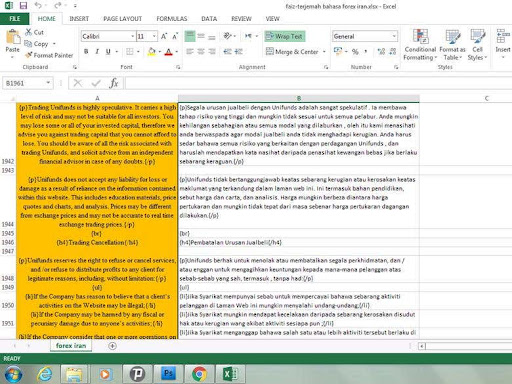The height and width of the screenshot is (384, 512).
Task: Select the forex iran sheet tab
Action: click(x=71, y=346)
